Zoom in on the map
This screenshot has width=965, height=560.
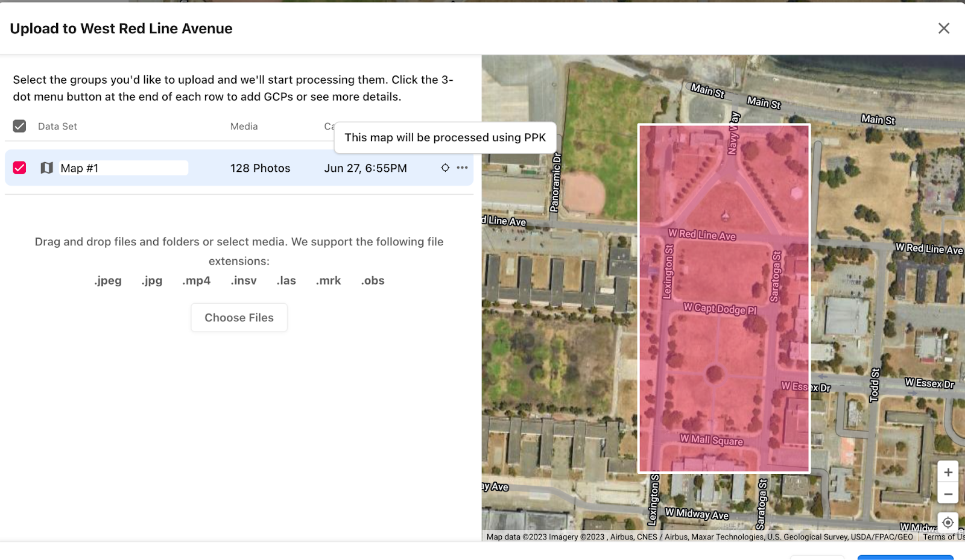(x=948, y=472)
